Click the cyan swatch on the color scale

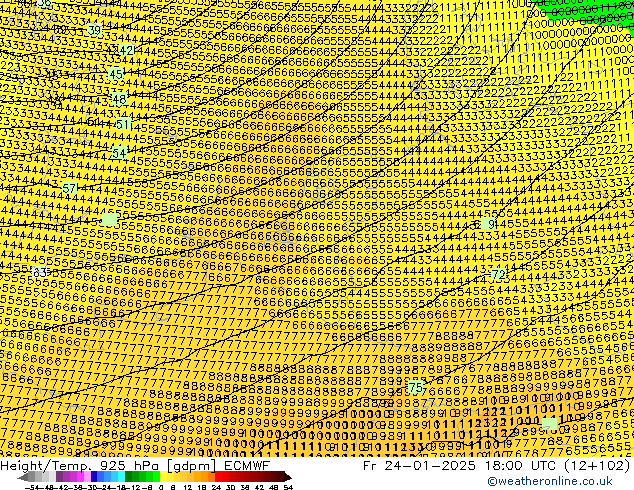coord(121,477)
